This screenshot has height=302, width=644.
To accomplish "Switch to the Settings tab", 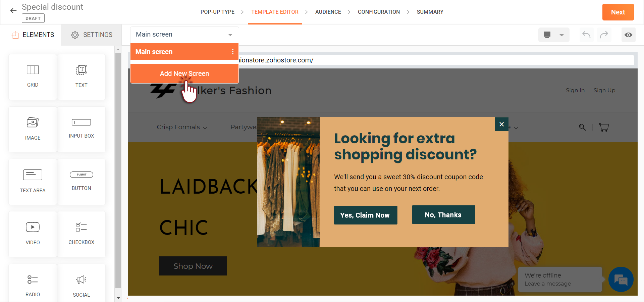I will tap(91, 35).
